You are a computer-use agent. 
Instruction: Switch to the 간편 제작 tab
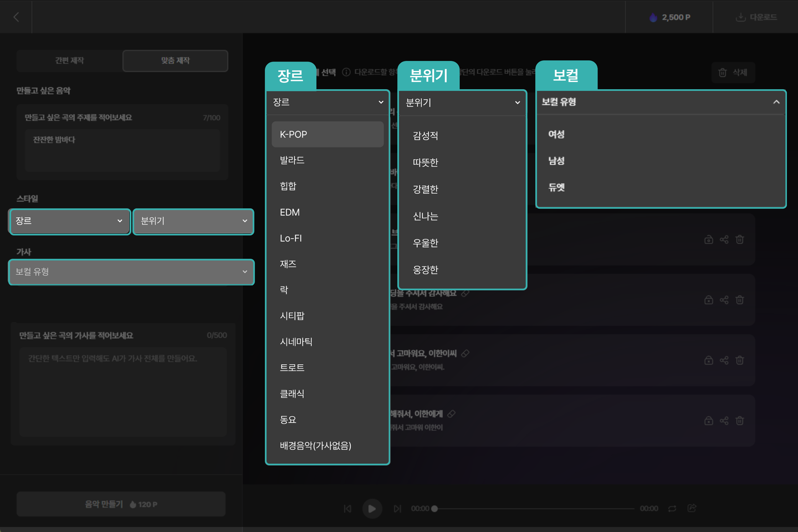(x=69, y=60)
